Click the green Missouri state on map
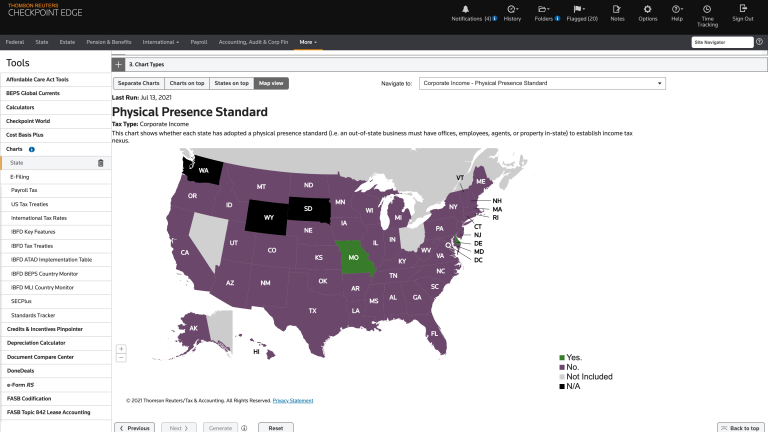 pos(351,257)
